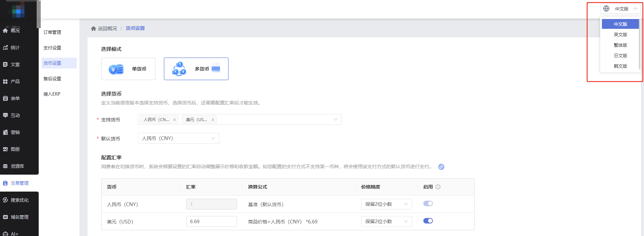Open 接入ERP submenu item
Image resolution: width=644 pixels, height=236 pixels.
52,94
